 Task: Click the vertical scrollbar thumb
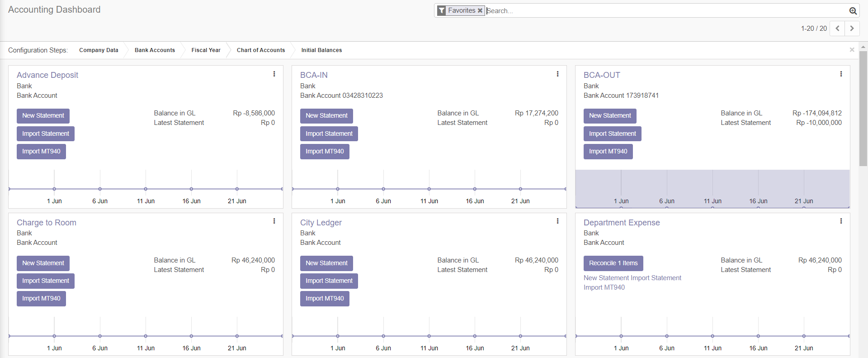pos(863,109)
